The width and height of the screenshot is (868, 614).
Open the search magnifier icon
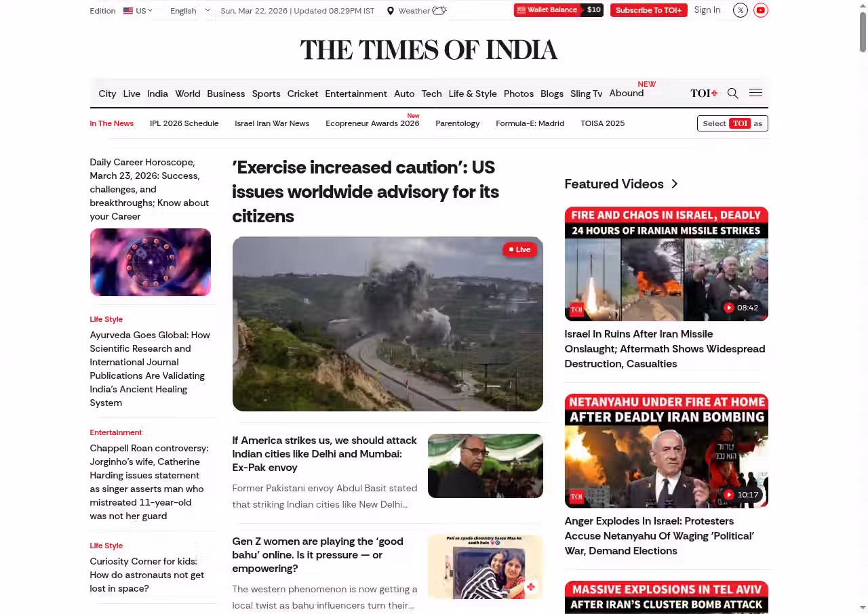(x=732, y=94)
